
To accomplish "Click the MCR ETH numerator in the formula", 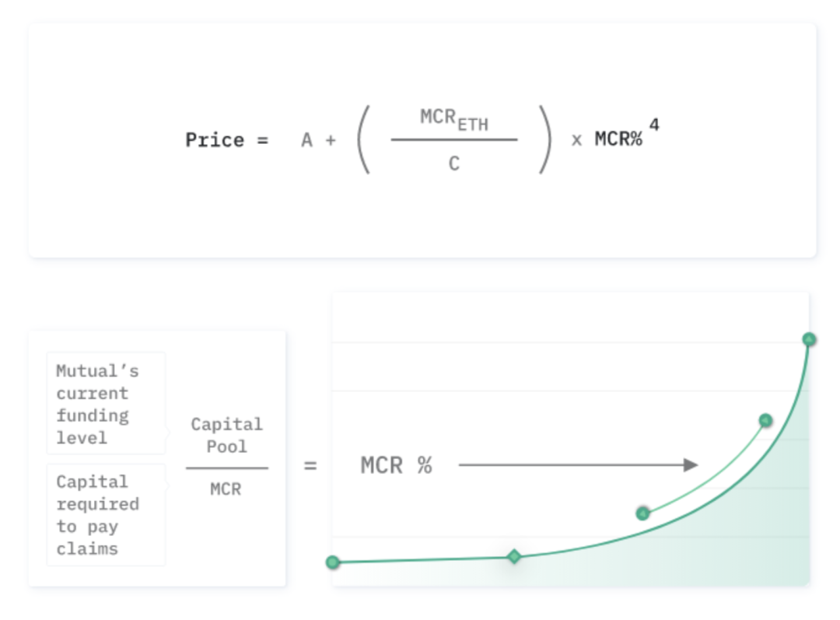I will tap(454, 119).
